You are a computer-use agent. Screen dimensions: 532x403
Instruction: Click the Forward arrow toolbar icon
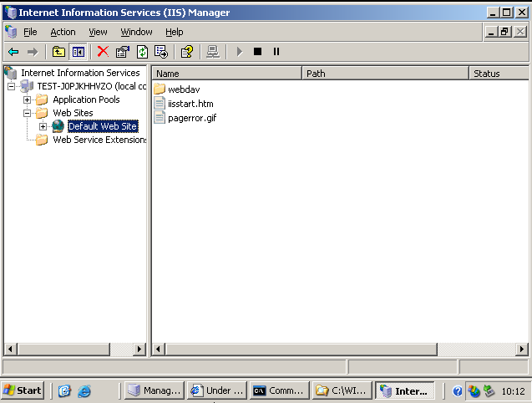(33, 52)
